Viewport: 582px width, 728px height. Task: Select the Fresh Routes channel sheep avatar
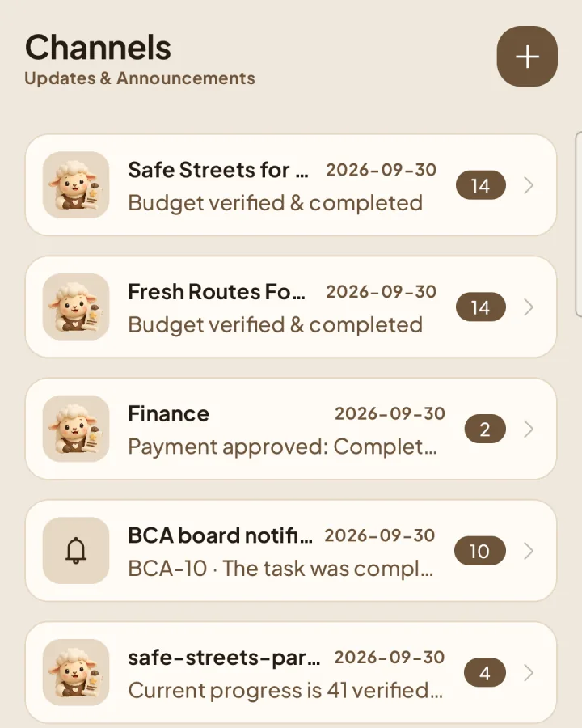tap(76, 307)
